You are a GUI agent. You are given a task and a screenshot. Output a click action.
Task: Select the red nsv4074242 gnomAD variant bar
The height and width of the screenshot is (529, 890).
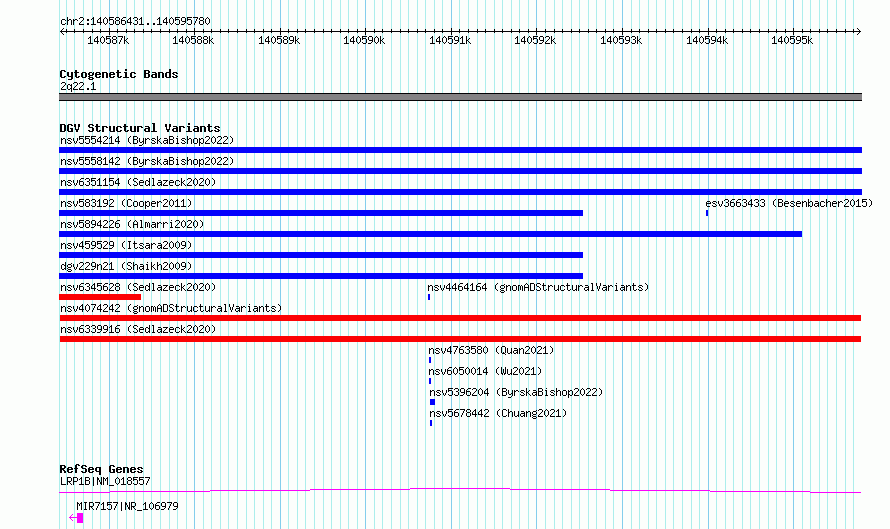460,318
